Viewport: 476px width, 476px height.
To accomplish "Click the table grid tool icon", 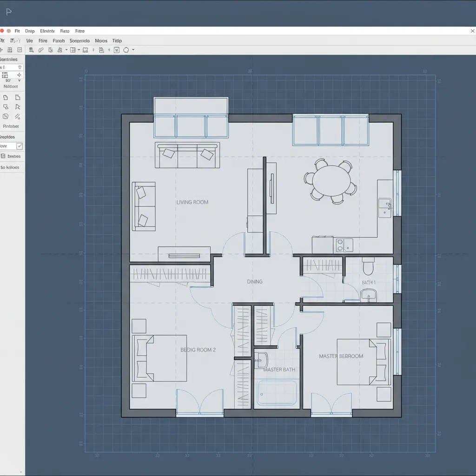I will tap(73, 50).
